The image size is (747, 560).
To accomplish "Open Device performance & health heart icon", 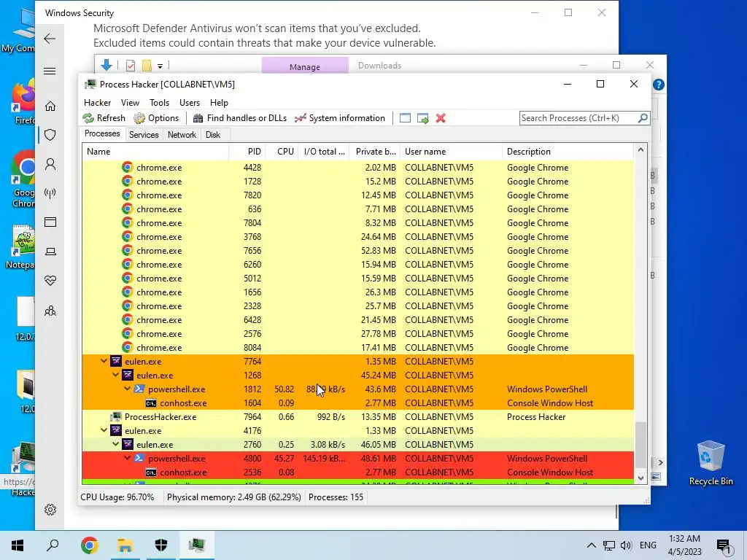I will 50,281.
